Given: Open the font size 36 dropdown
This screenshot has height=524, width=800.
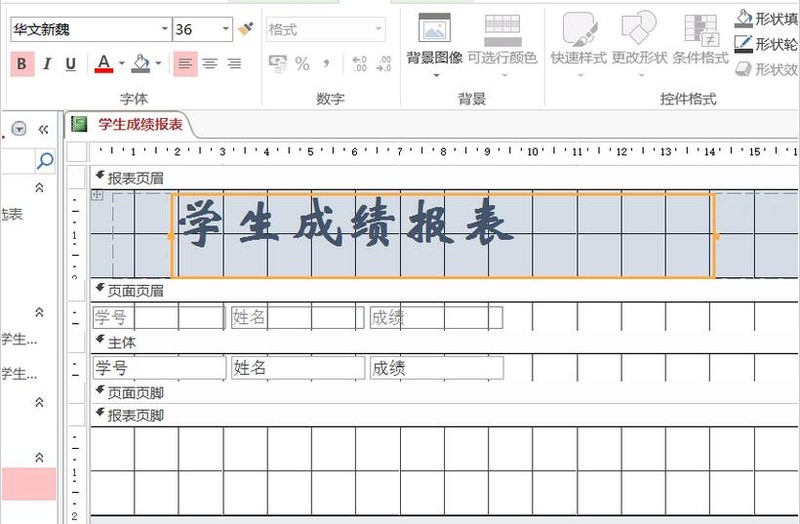Looking at the screenshot, I should click(226, 30).
